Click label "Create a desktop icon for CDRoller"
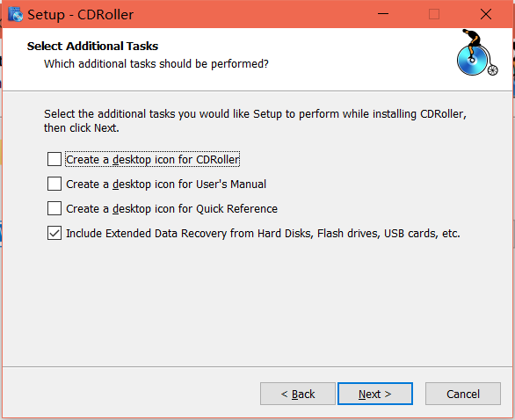The image size is (515, 420). (x=153, y=159)
